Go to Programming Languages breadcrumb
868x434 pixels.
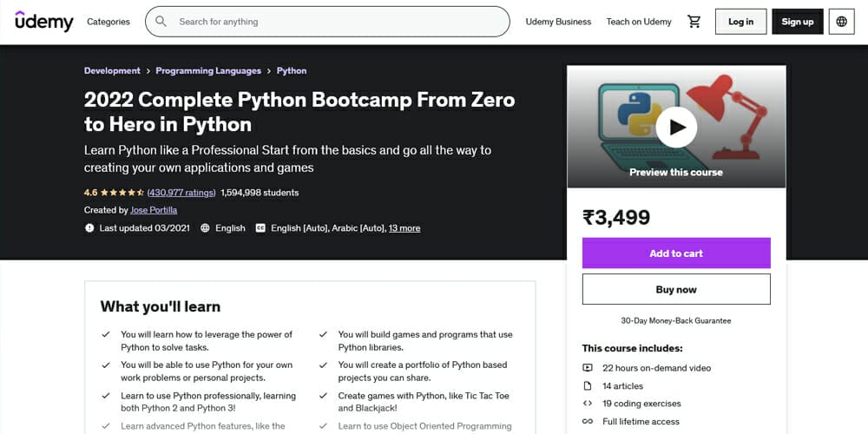(208, 71)
